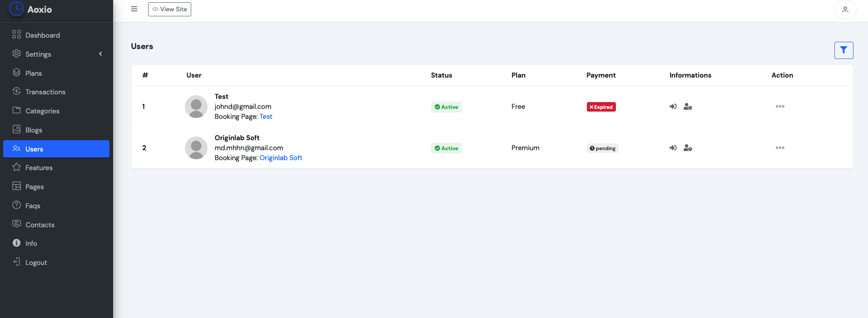Click the Info circle icon in sidebar
The width and height of the screenshot is (868, 318).
(x=16, y=243)
